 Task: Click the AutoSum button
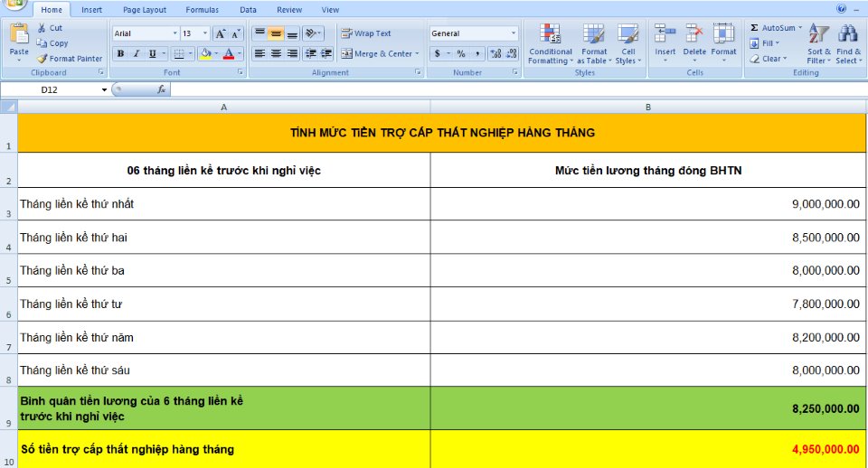tap(776, 28)
